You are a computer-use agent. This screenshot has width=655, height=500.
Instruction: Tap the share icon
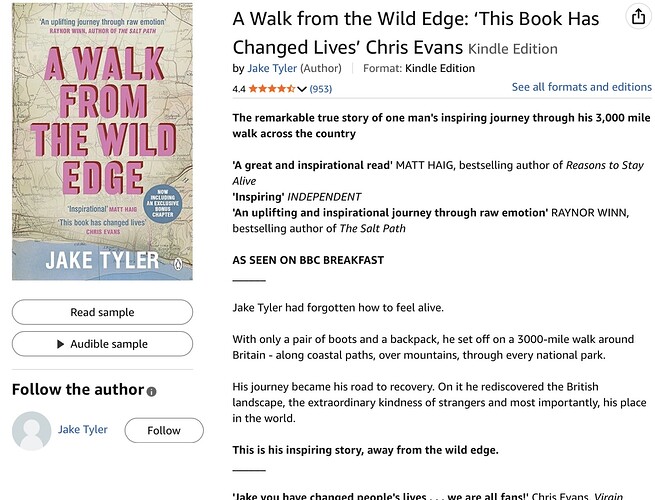pos(638,17)
